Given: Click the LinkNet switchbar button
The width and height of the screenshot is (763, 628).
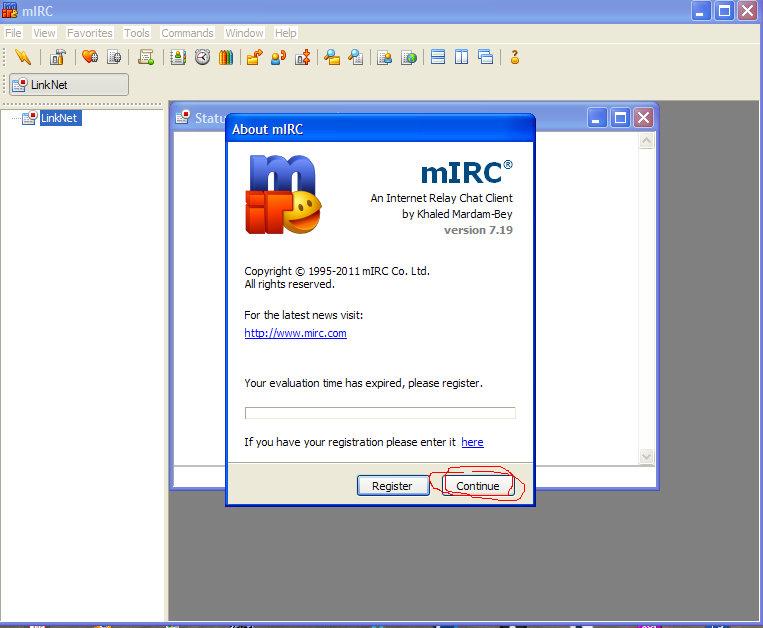Looking at the screenshot, I should coord(69,85).
